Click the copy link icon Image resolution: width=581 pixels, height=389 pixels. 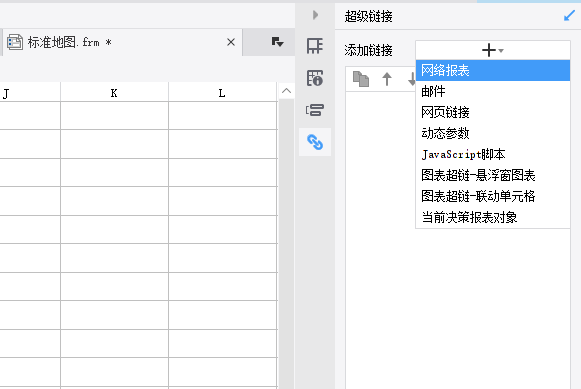click(361, 79)
